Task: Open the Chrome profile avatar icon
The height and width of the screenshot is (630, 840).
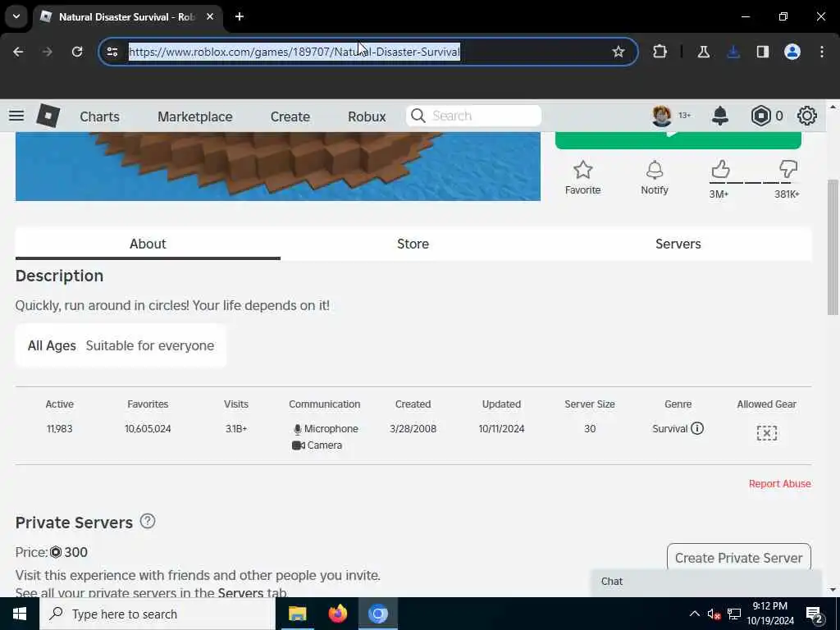Action: [792, 52]
